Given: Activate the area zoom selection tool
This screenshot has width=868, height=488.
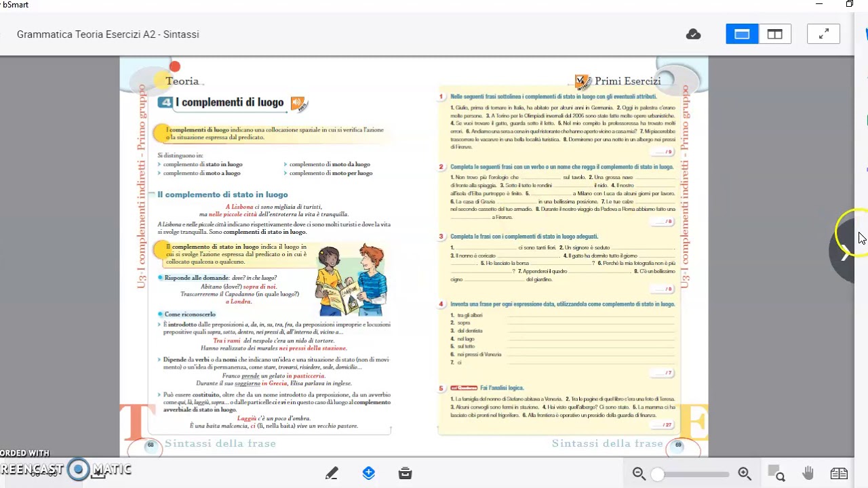Looking at the screenshot, I should tap(776, 474).
